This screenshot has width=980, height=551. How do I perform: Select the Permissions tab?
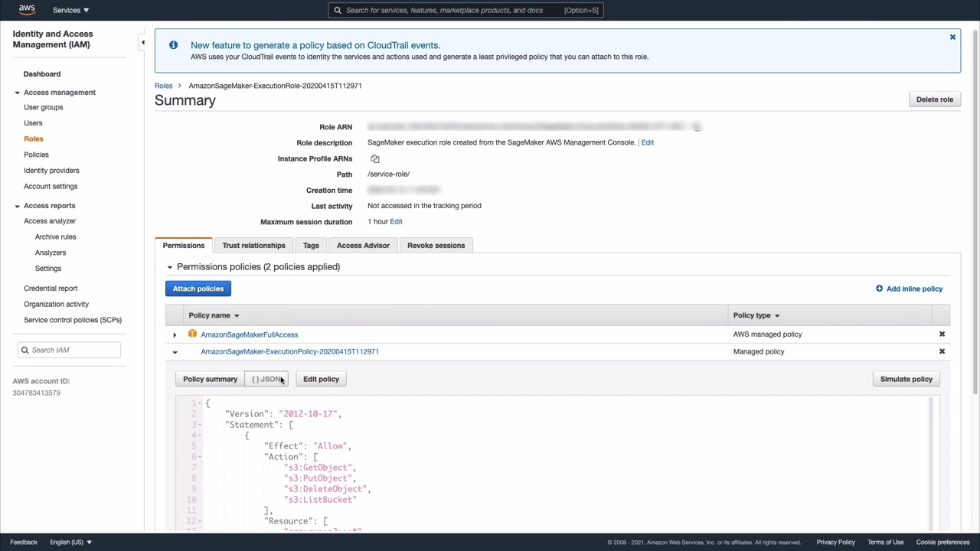tap(184, 246)
